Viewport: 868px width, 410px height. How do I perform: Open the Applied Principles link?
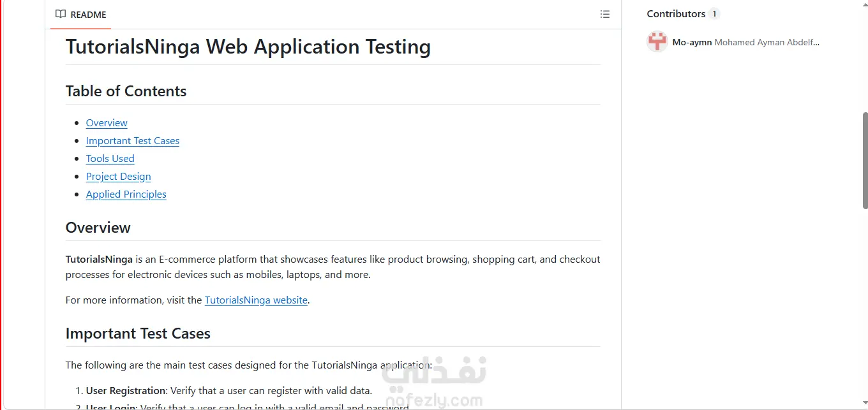pyautogui.click(x=126, y=194)
